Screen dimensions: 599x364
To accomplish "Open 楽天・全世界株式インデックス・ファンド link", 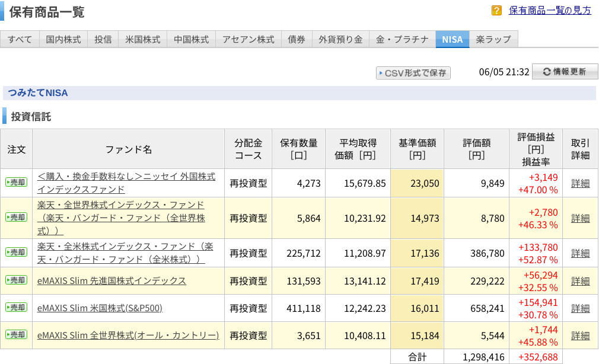I will [x=121, y=218].
